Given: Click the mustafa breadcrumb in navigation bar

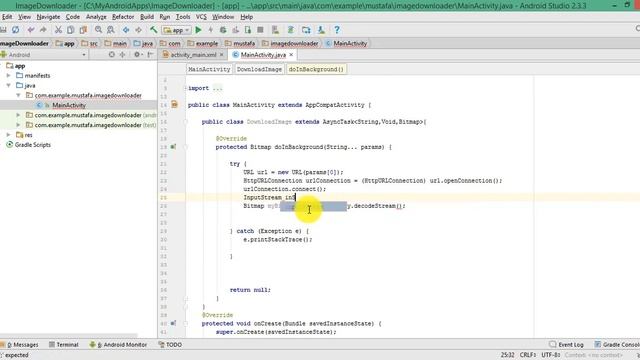Looking at the screenshot, I should click(240, 43).
